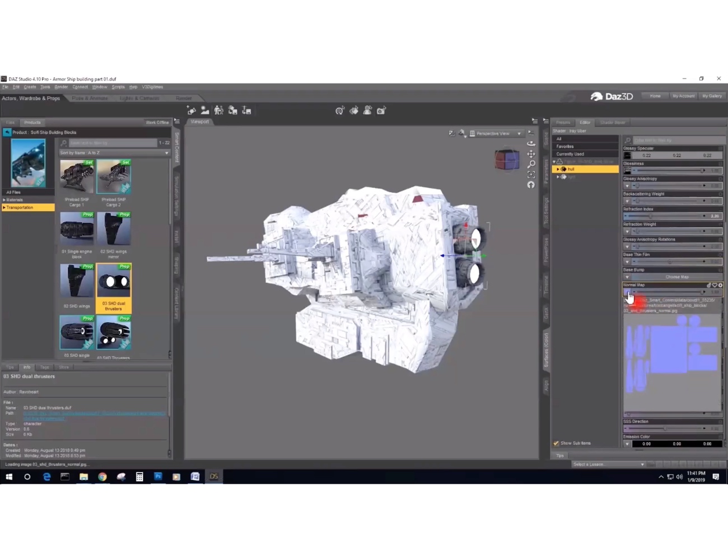The height and width of the screenshot is (560, 728).
Task: Click the scene search magnifier in viewport controls
Action: click(x=531, y=164)
